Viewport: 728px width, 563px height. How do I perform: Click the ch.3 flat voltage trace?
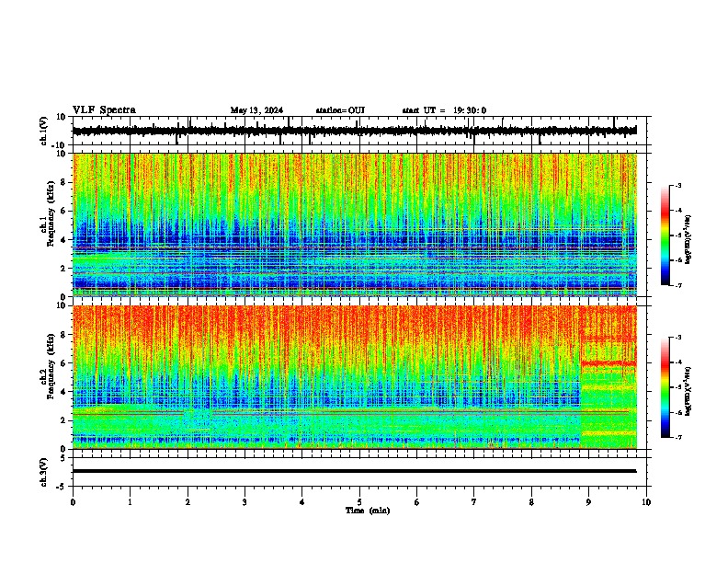click(x=354, y=471)
